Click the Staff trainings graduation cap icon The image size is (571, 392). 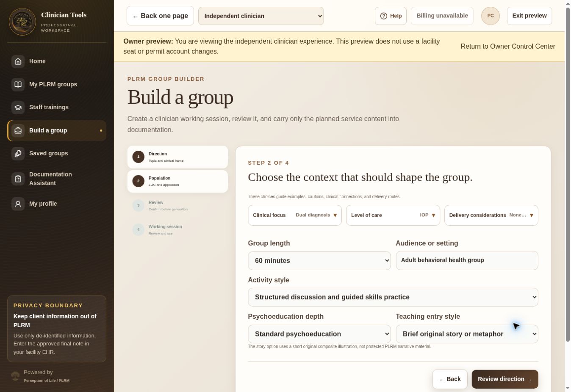18,108
